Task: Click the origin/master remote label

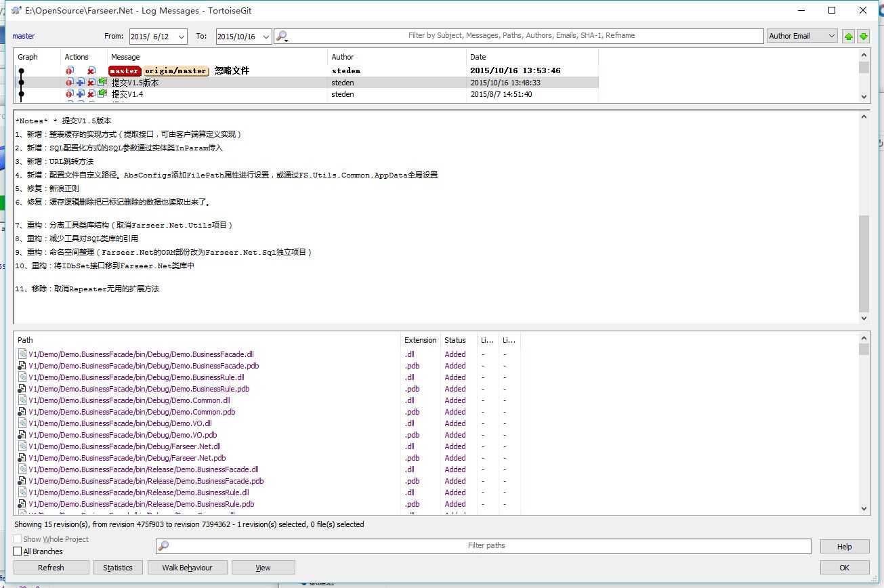Action: (175, 70)
